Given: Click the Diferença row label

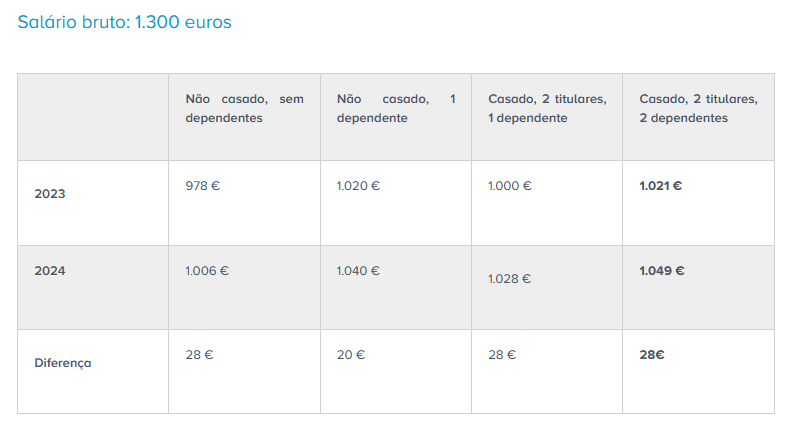Looking at the screenshot, I should (63, 363).
